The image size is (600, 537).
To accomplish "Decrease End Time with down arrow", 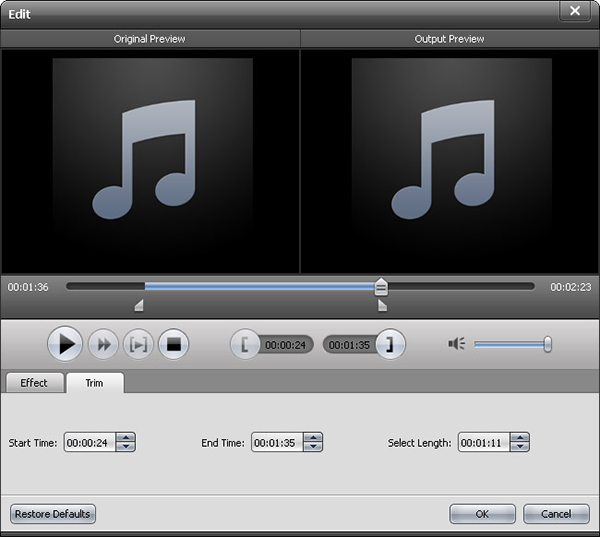I will 313,447.
